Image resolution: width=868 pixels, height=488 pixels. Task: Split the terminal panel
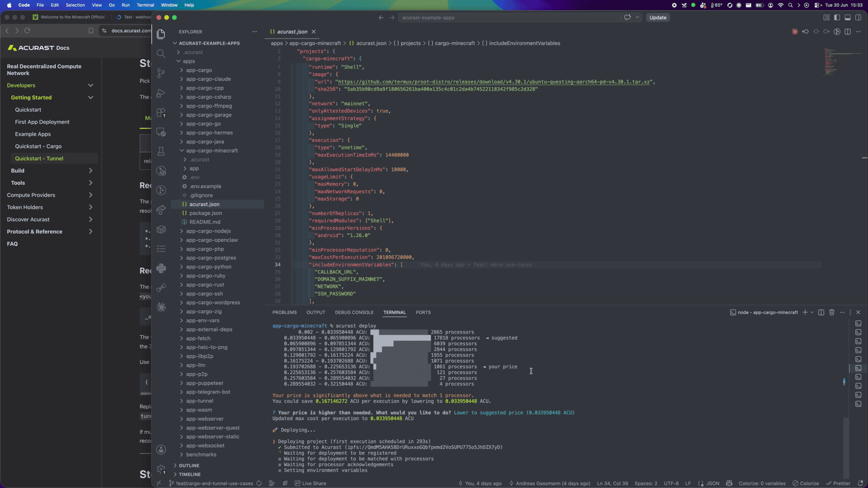pos(821,312)
